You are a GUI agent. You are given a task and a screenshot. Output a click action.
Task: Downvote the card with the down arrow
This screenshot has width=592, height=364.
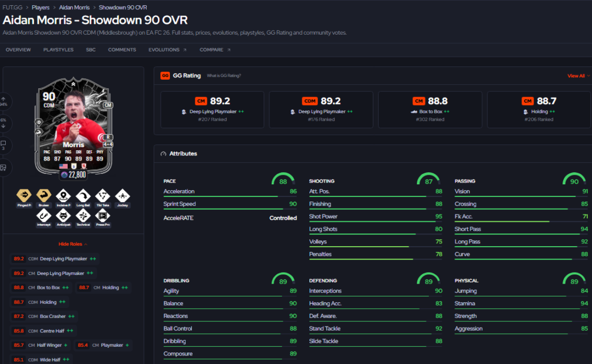[3, 126]
